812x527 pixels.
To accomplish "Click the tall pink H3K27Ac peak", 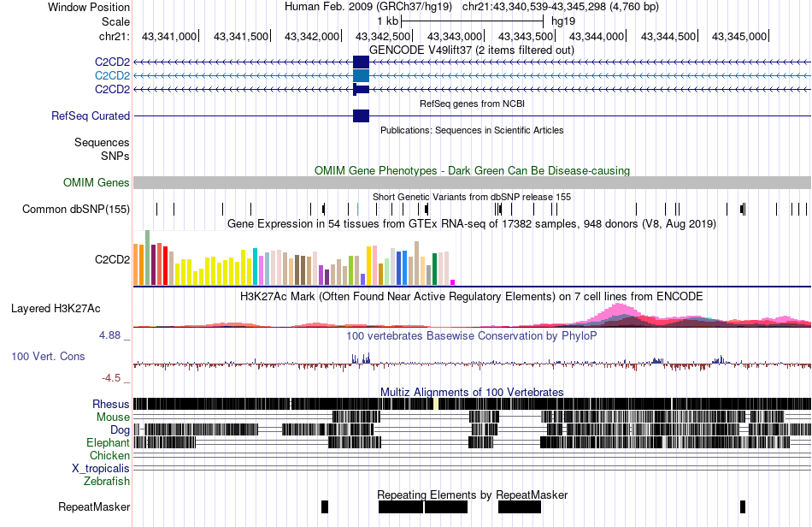I will pos(618,315).
